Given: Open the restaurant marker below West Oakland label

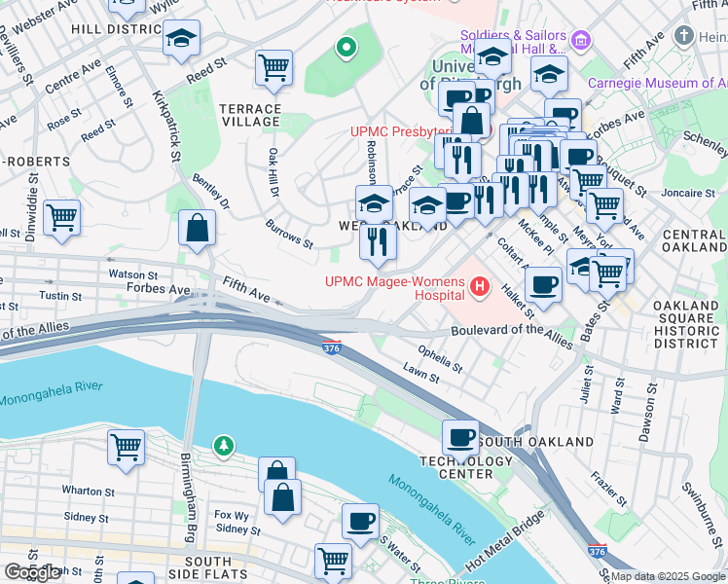Looking at the screenshot, I should tap(378, 242).
